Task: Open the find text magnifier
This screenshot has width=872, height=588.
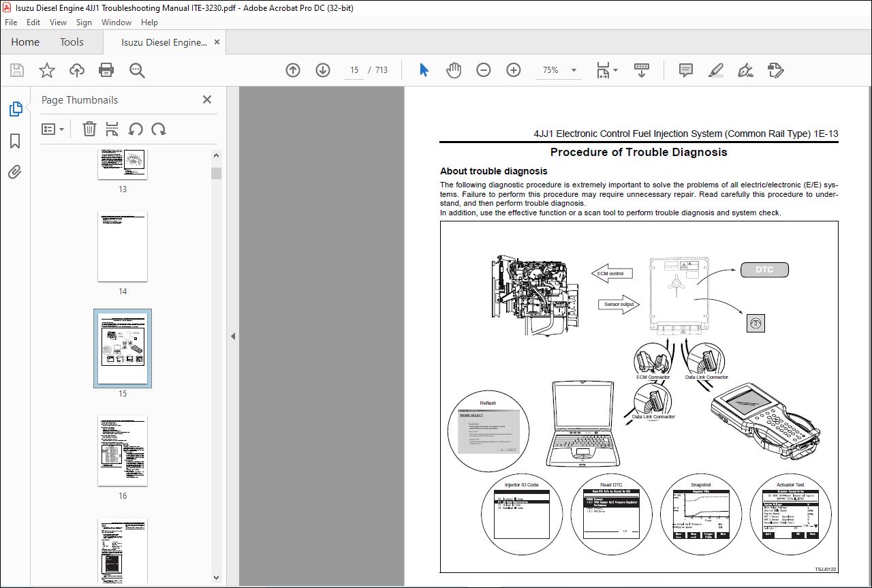Action: pyautogui.click(x=137, y=70)
